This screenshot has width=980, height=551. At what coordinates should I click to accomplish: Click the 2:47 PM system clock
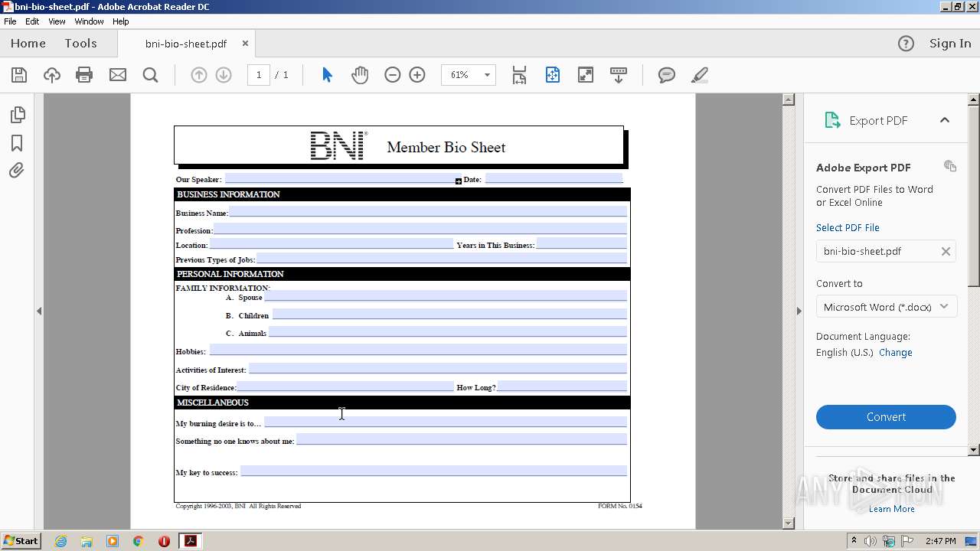940,541
